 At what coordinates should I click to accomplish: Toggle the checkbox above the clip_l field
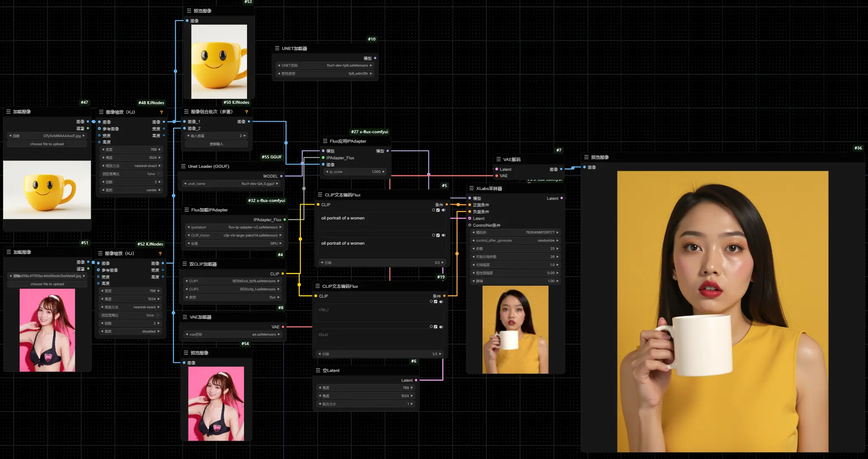(435, 302)
